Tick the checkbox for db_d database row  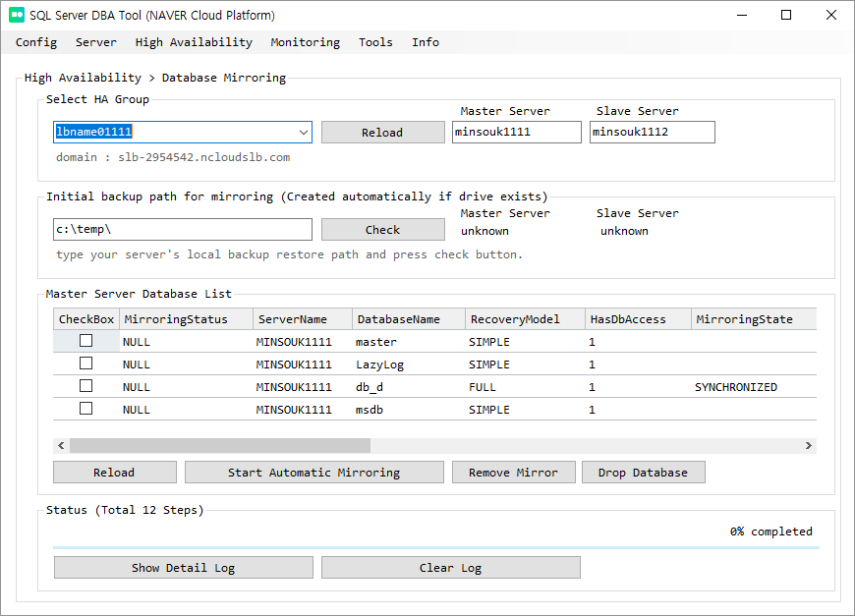(x=86, y=386)
